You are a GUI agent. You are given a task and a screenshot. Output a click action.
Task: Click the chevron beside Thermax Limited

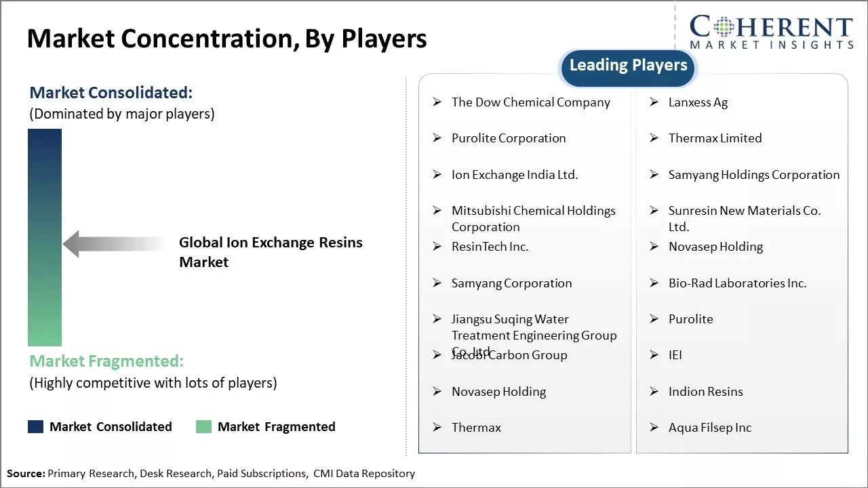pos(654,138)
